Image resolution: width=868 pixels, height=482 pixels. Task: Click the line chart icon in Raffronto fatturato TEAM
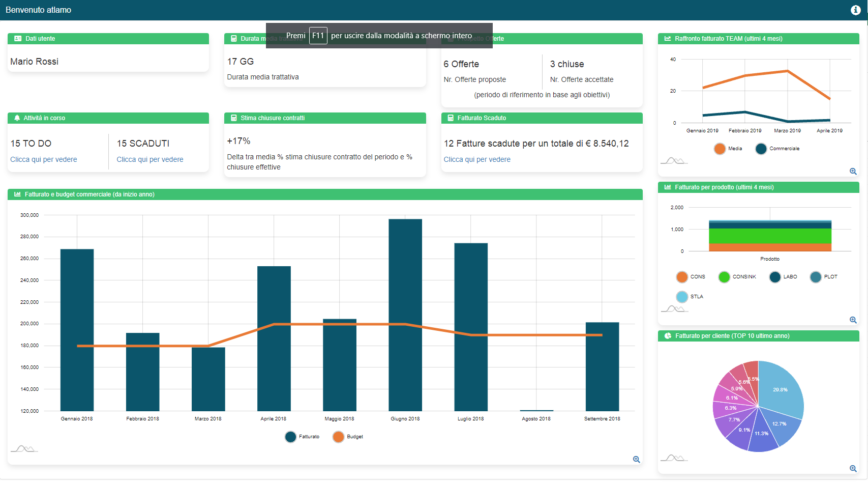coord(668,39)
